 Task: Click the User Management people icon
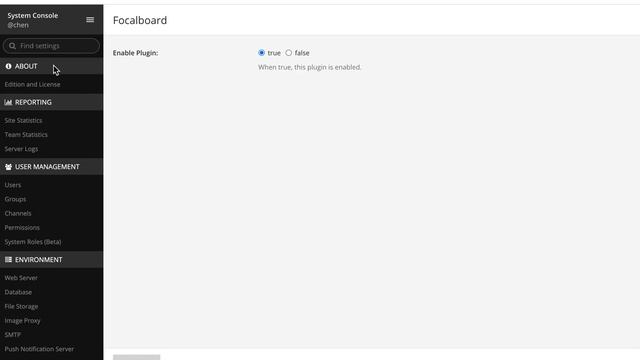(x=8, y=167)
